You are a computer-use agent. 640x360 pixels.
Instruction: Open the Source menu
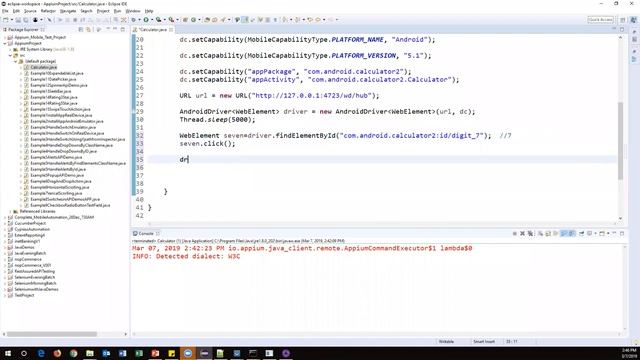point(30,11)
